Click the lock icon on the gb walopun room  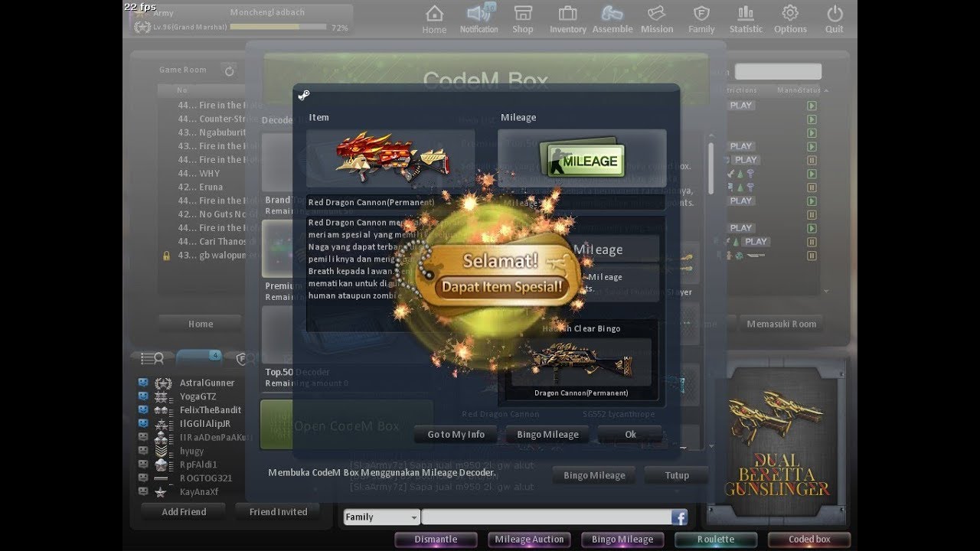point(166,255)
